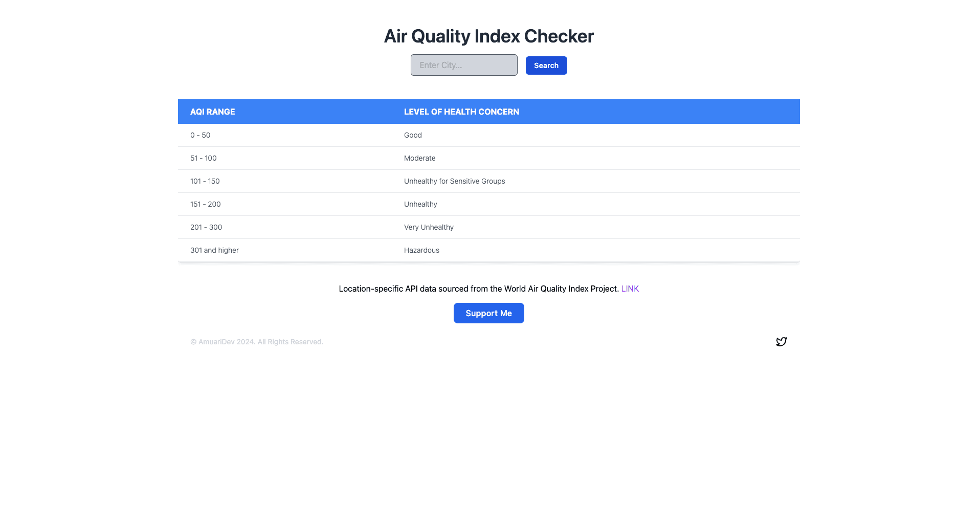Click the 301 and higher cell

pyautogui.click(x=285, y=250)
